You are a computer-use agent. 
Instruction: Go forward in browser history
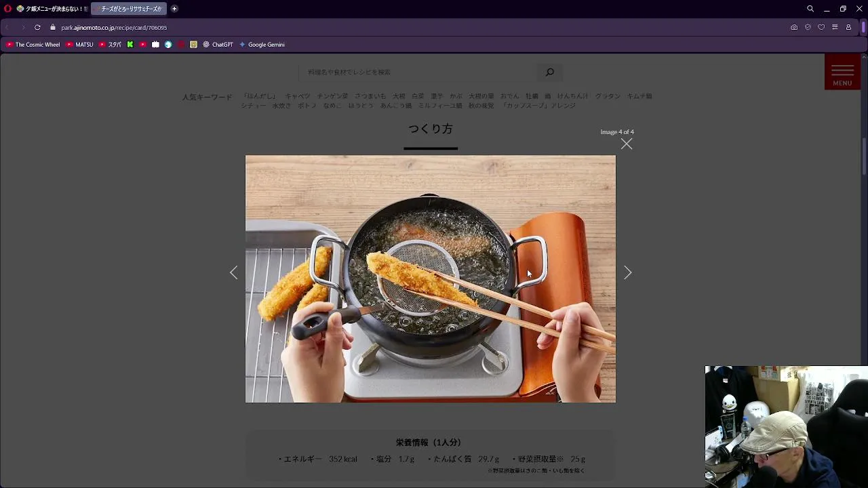tap(22, 27)
